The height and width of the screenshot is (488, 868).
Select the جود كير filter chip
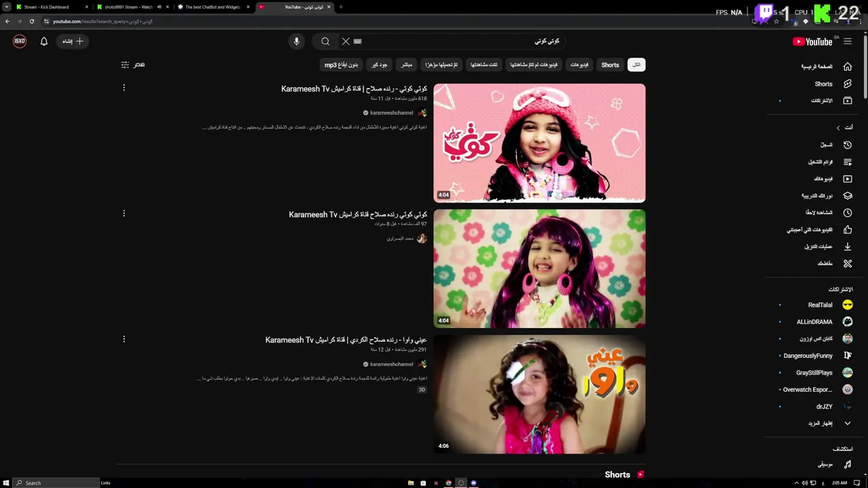pos(379,65)
